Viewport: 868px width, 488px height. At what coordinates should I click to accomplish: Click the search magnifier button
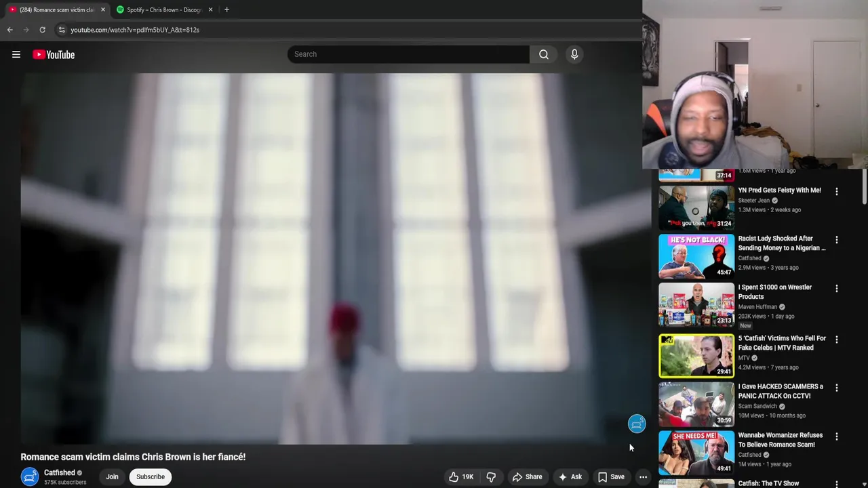[544, 54]
